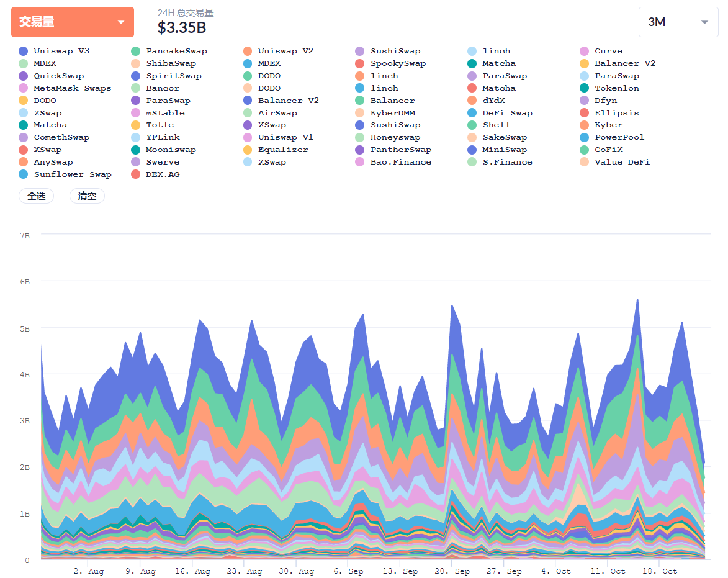This screenshot has height=578, width=728.
Task: Toggle the Uniswap V2 legend series
Action: click(x=278, y=51)
